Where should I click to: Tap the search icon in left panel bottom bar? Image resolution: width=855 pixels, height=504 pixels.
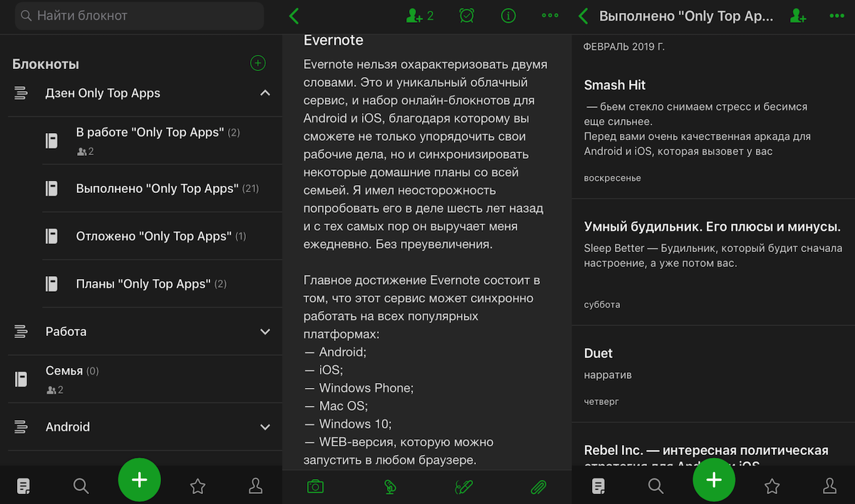(x=81, y=486)
